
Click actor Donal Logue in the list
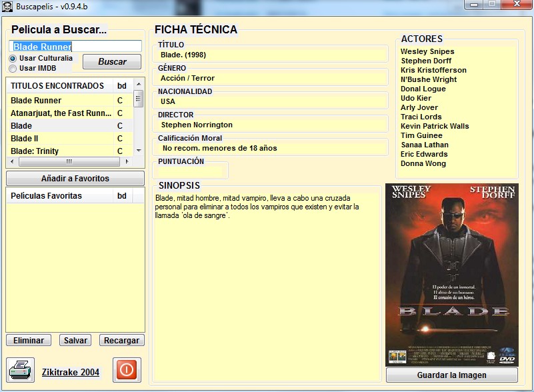pyautogui.click(x=423, y=89)
